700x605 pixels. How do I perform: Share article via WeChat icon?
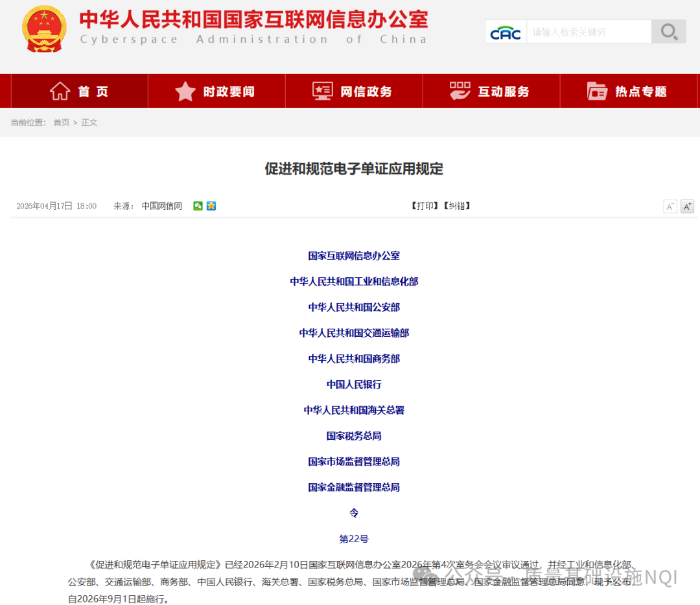(198, 206)
